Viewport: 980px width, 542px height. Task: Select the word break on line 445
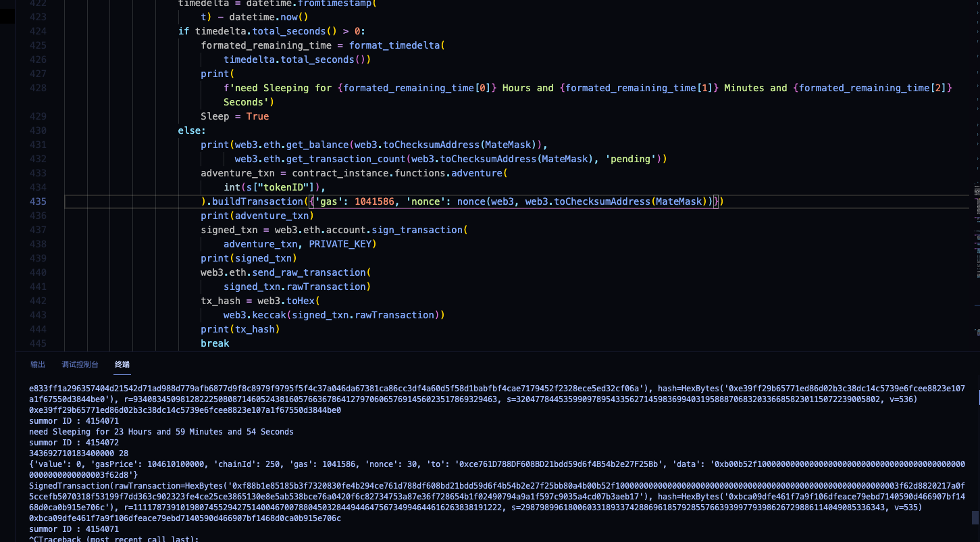[x=214, y=343]
